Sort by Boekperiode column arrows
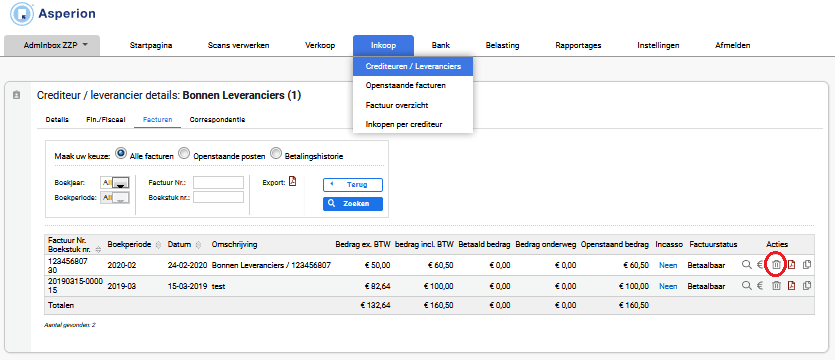The height and width of the screenshot is (360, 835). click(x=157, y=245)
